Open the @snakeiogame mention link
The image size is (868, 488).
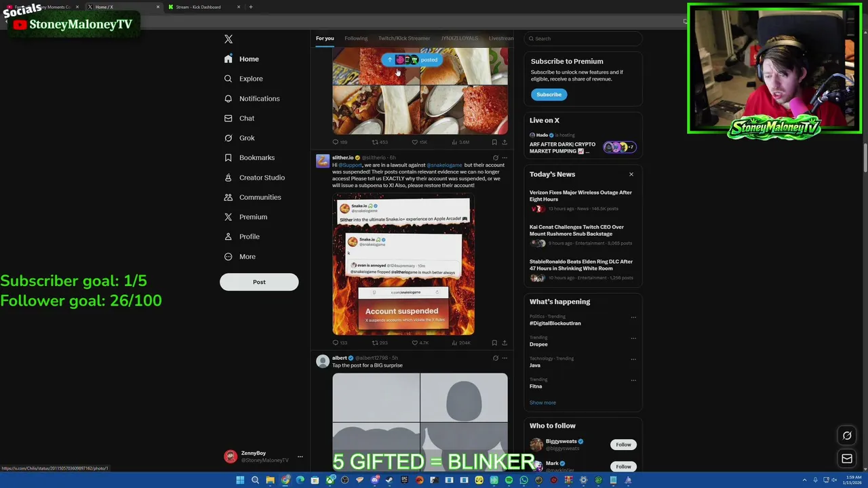point(444,165)
